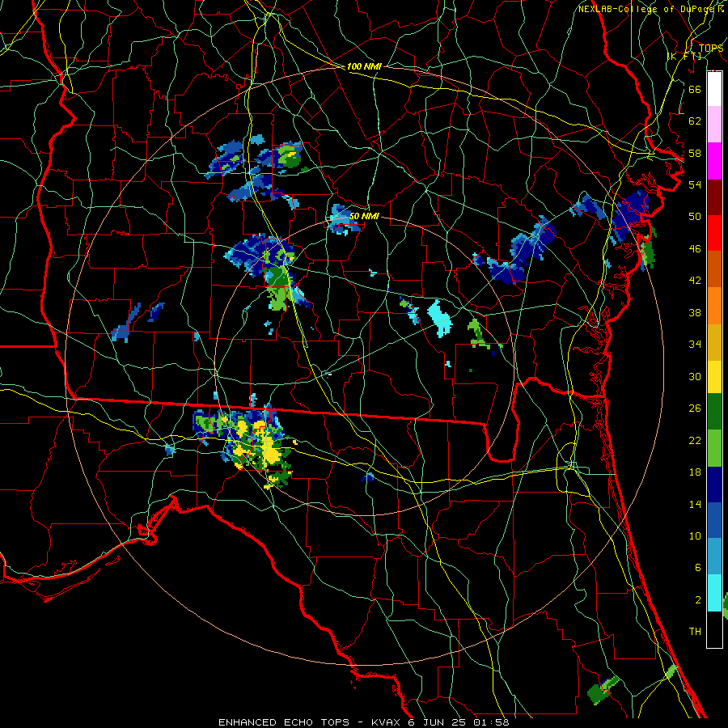
Task: Click the legend value 42
Action: (x=695, y=281)
